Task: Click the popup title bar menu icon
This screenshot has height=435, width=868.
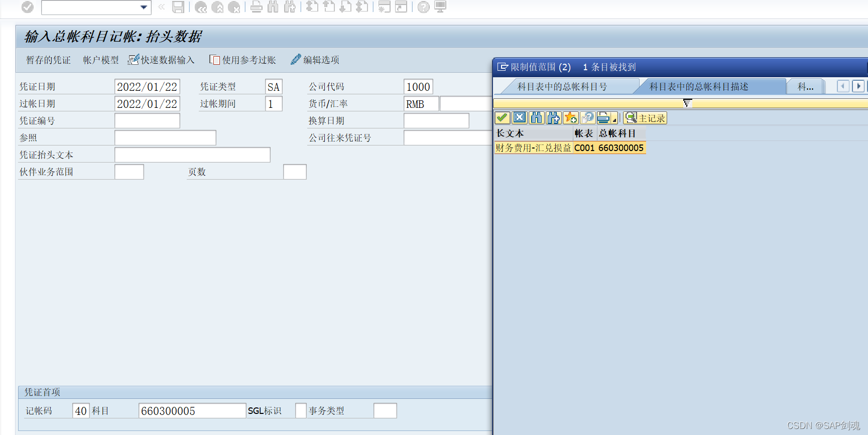Action: (x=503, y=67)
